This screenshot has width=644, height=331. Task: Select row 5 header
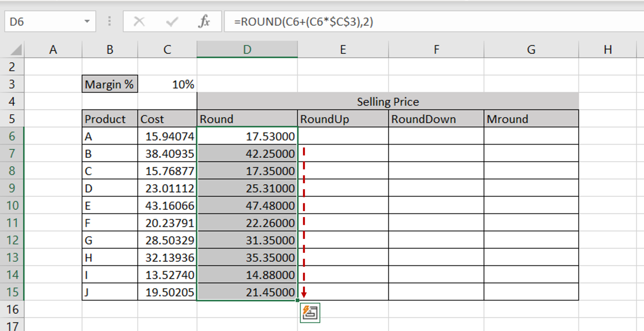click(x=12, y=119)
